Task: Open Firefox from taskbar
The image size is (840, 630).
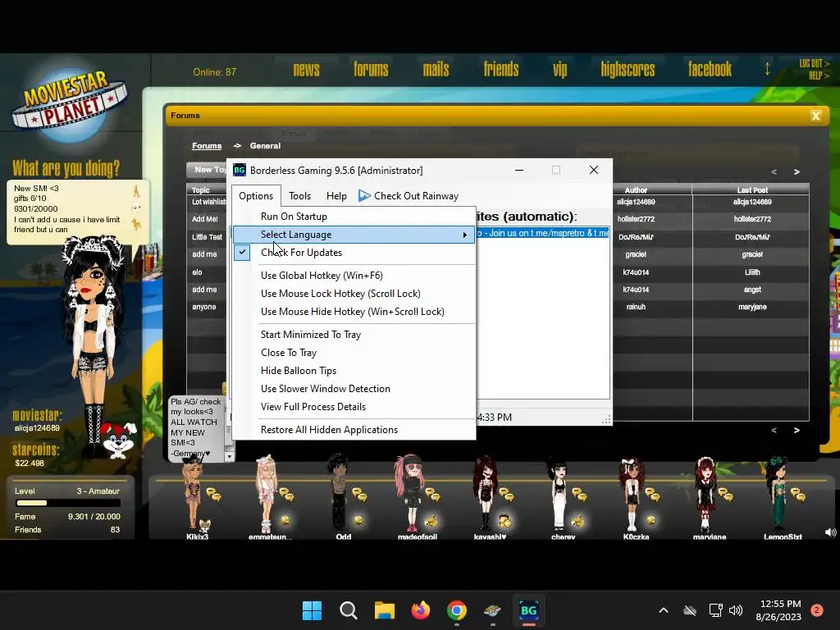Action: coord(421,610)
